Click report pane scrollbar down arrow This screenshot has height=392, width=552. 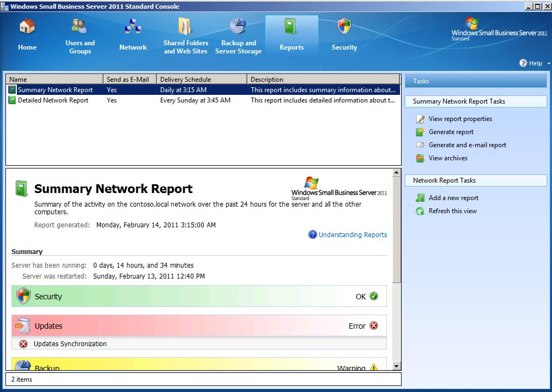396,366
